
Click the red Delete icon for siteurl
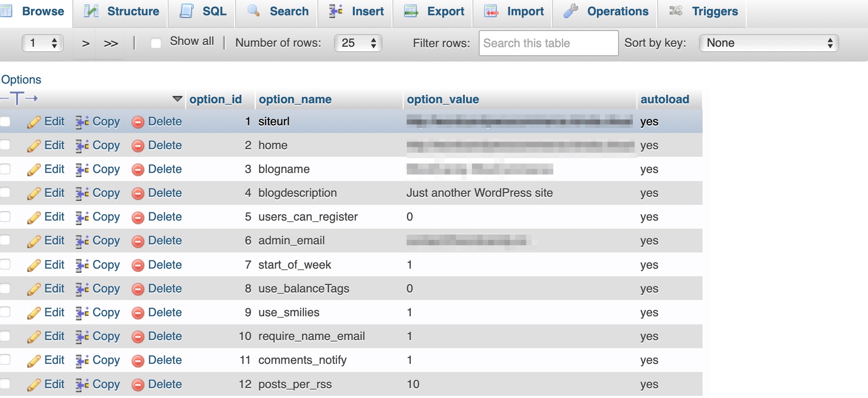point(138,122)
